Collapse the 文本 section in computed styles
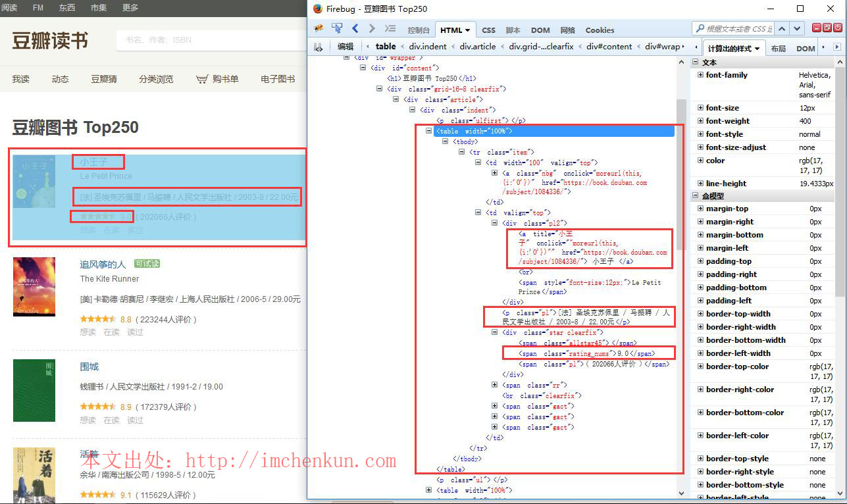Screen dimensions: 847x504 pos(696,63)
